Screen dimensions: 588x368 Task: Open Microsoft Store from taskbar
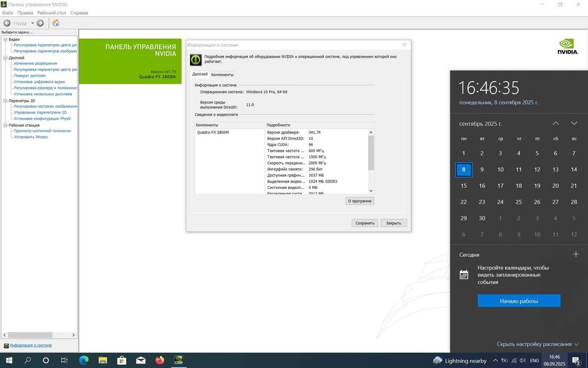tap(122, 360)
